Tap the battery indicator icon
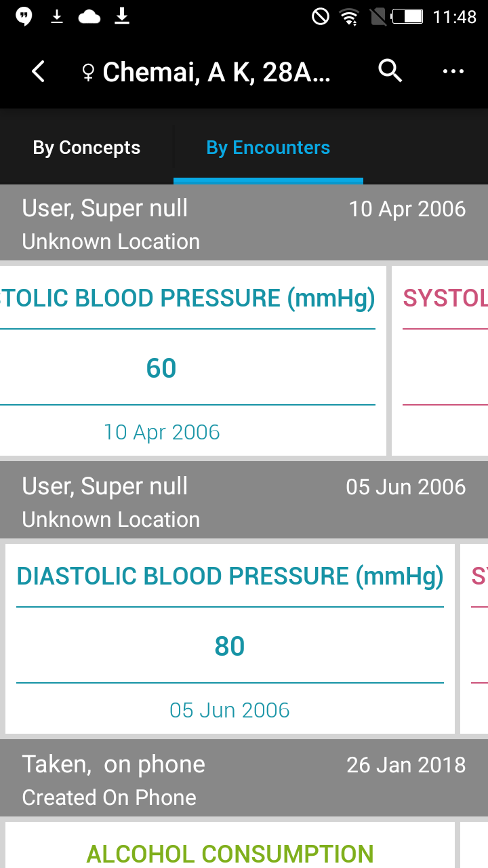This screenshot has width=488, height=868. click(x=407, y=16)
